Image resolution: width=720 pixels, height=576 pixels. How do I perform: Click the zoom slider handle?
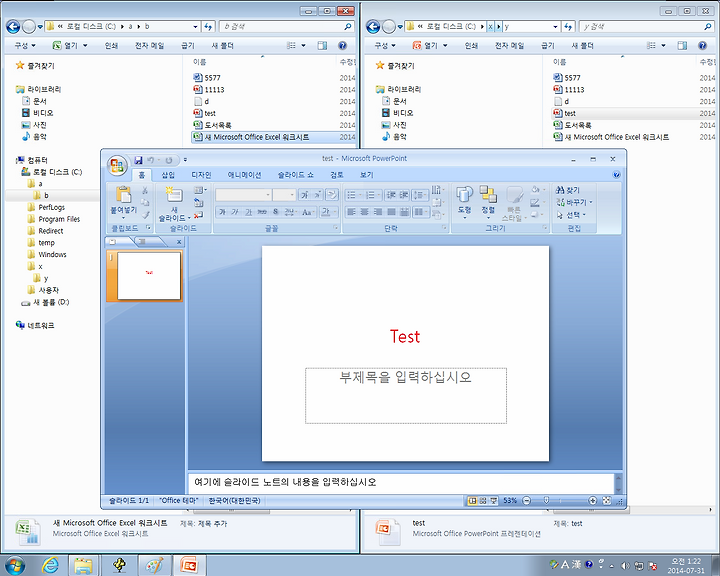click(x=546, y=501)
